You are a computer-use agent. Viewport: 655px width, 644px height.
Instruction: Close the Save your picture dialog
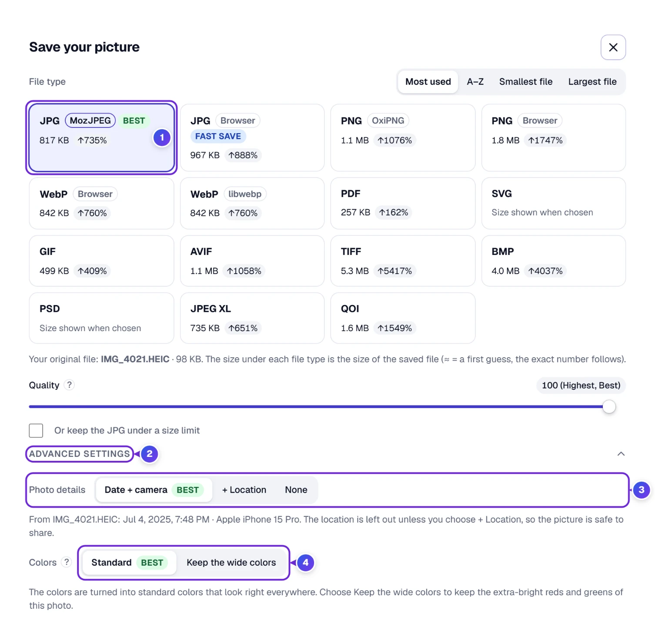point(613,47)
